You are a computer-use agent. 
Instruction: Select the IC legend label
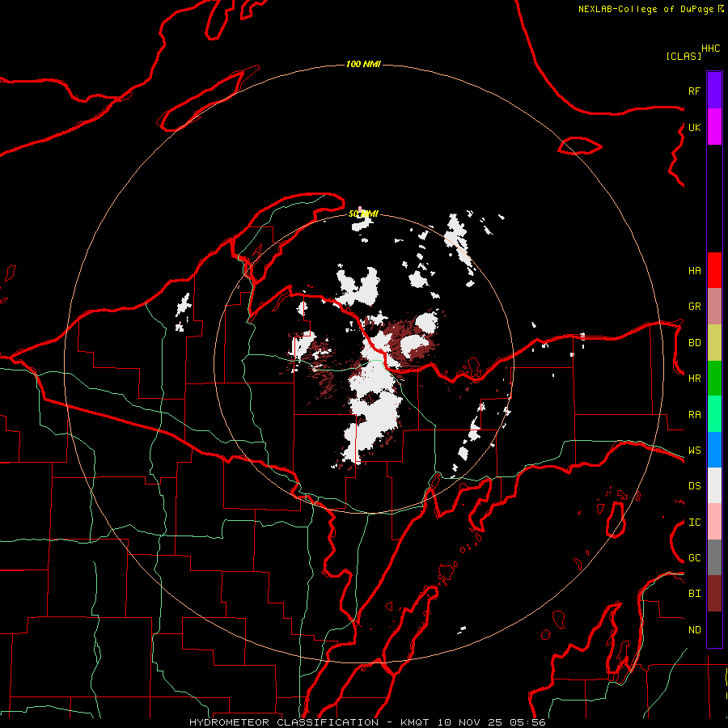point(694,523)
